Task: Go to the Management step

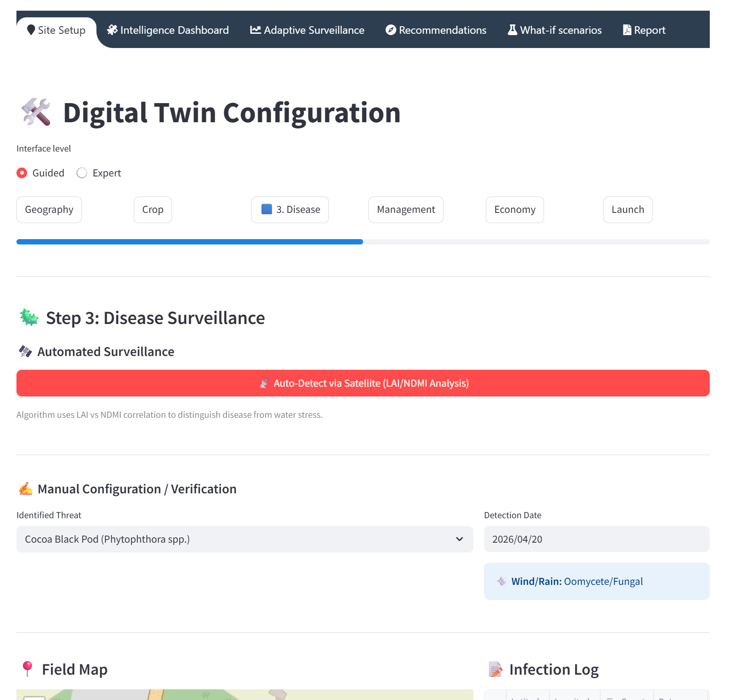Action: 406,210
